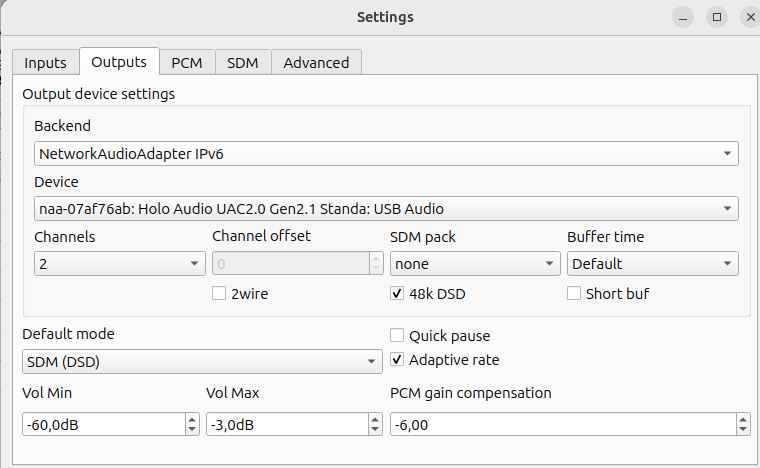Viewport: 760px width, 468px height.
Task: Toggle the Quick pause checkbox
Action: (397, 336)
